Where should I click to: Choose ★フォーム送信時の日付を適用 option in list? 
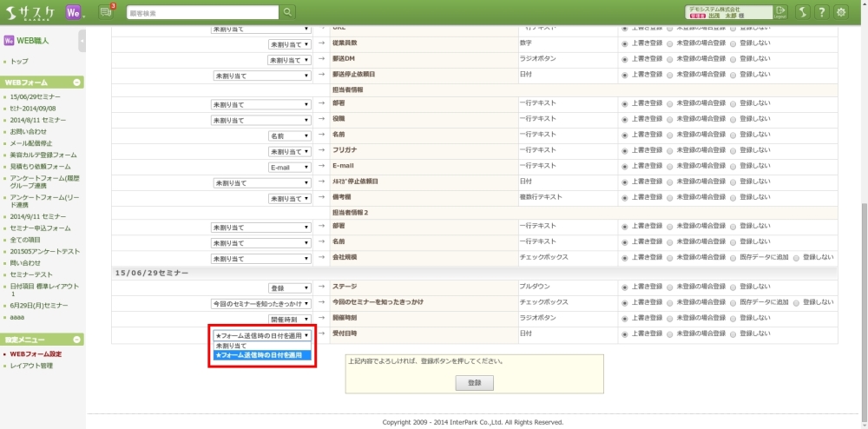[x=261, y=355]
